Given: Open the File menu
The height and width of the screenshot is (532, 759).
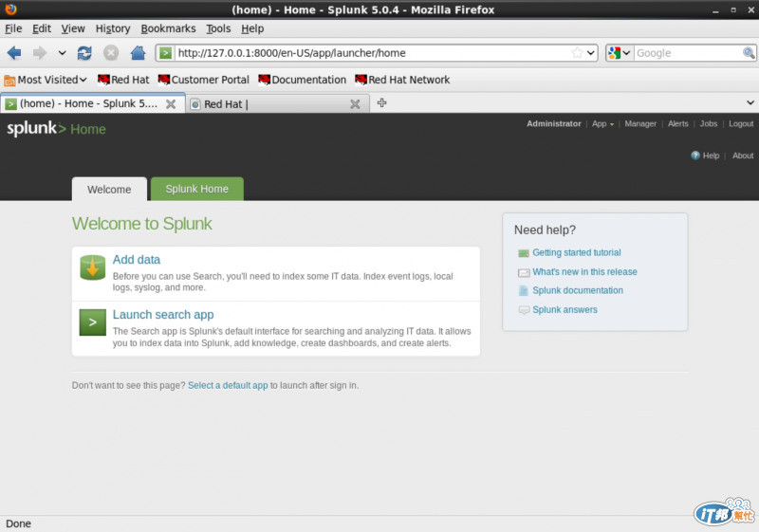Looking at the screenshot, I should coord(13,28).
